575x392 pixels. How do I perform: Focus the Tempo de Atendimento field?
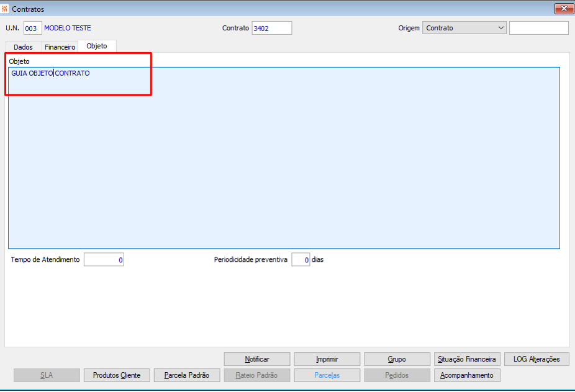pos(104,260)
